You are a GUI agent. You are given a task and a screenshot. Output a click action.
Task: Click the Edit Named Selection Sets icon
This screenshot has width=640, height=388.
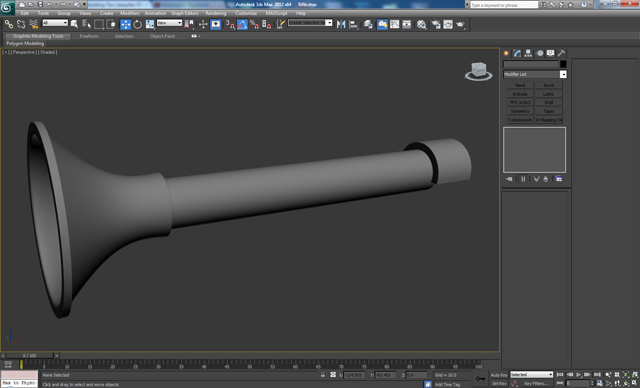(280, 24)
